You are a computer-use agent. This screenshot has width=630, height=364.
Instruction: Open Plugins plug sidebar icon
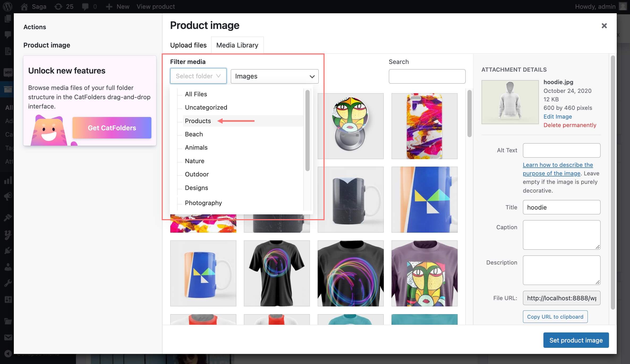[8, 250]
